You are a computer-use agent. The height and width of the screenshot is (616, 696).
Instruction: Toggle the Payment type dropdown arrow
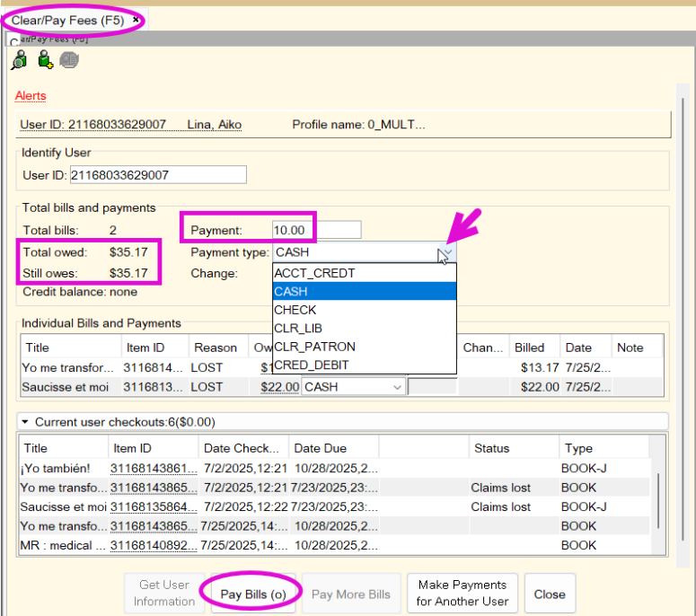pyautogui.click(x=448, y=252)
